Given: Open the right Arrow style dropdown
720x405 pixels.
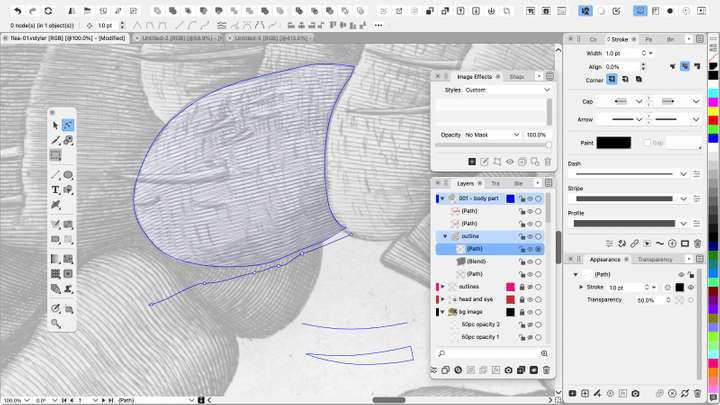Looking at the screenshot, I should [677, 119].
